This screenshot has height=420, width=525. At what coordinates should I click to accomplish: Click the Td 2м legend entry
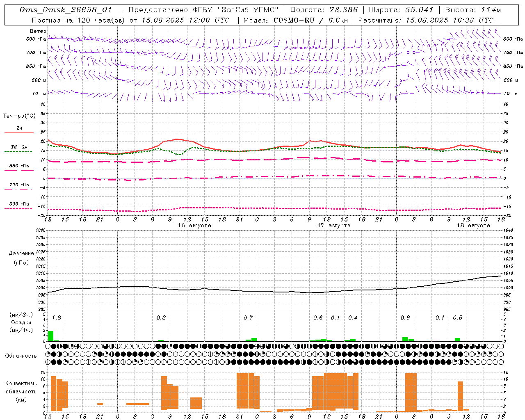(x=19, y=147)
